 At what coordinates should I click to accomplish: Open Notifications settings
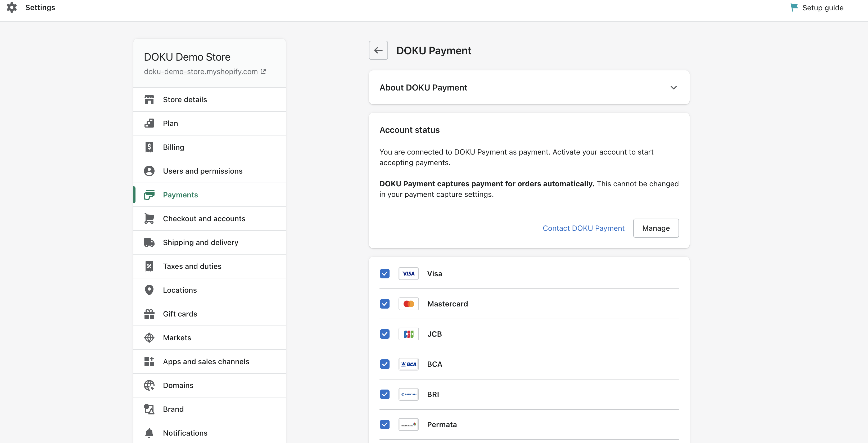click(x=210, y=433)
